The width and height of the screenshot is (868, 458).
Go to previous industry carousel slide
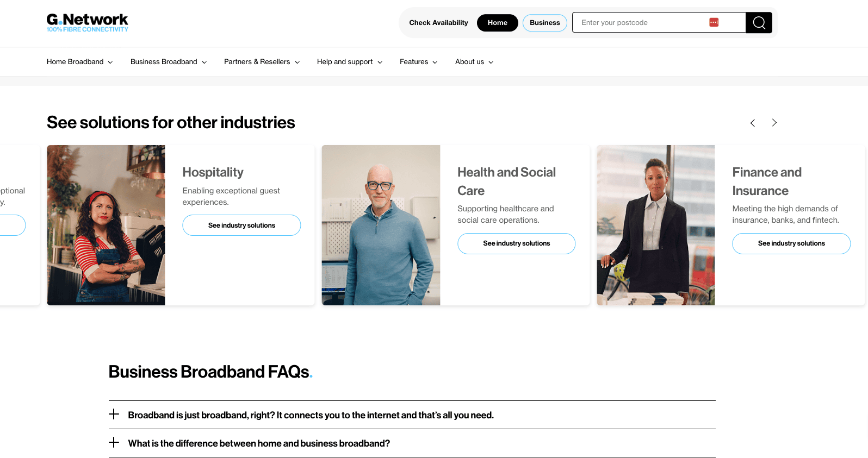[x=752, y=123]
